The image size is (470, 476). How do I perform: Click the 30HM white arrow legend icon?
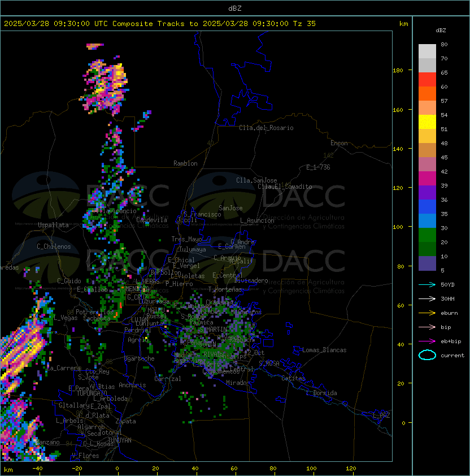coord(427,298)
